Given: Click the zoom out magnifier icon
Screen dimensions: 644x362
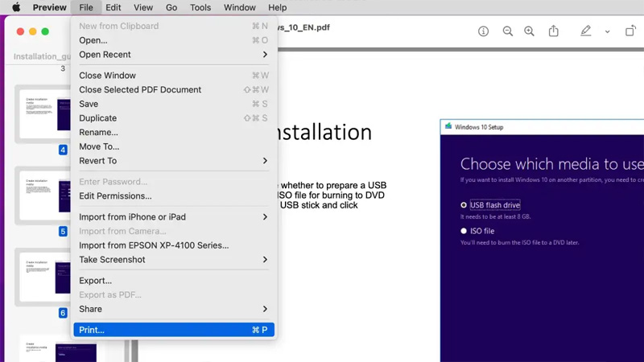Looking at the screenshot, I should pos(508,31).
